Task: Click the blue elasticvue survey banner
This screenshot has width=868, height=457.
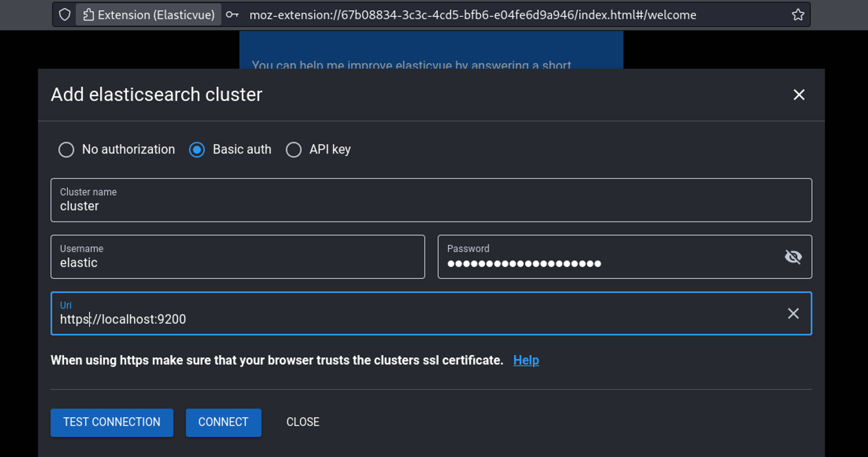Action: pos(431,50)
